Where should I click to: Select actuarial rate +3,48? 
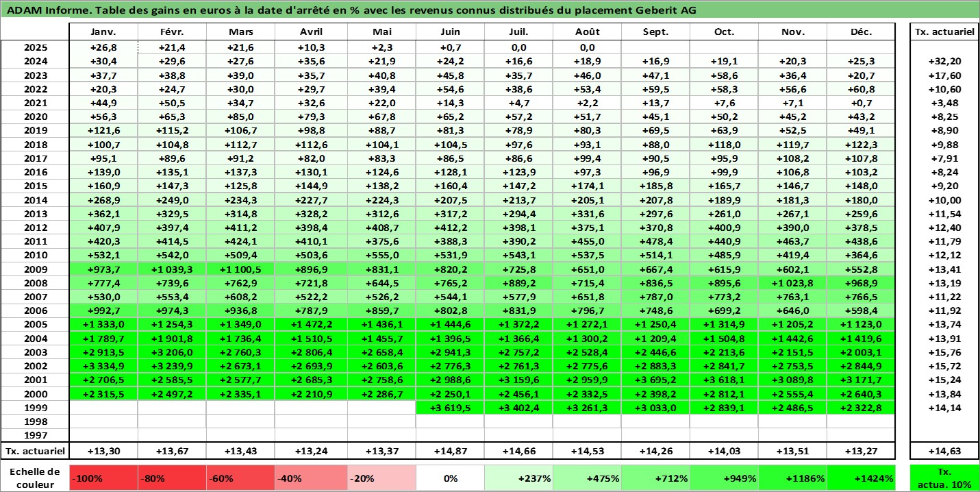[x=944, y=103]
